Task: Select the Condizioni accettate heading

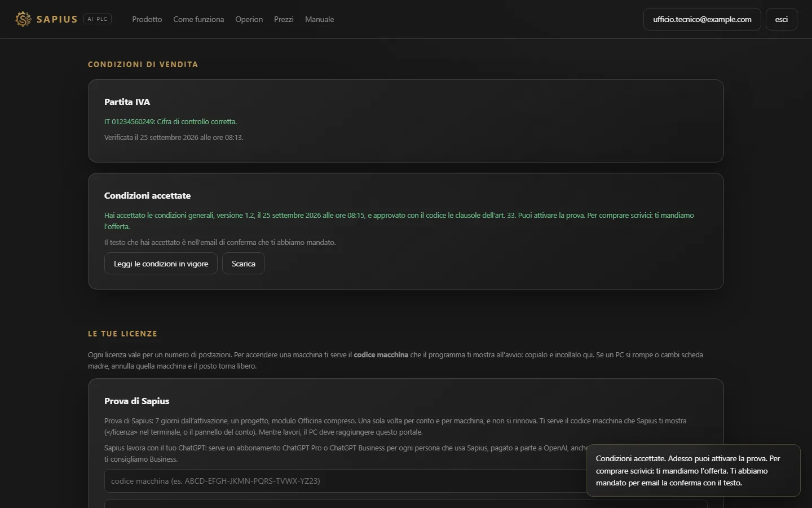Action: point(147,196)
